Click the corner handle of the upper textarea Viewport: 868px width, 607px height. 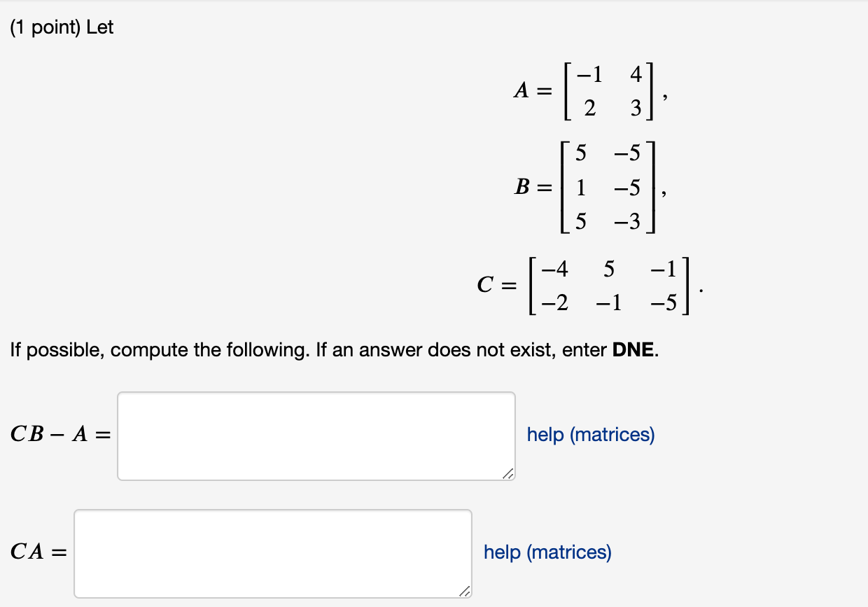click(x=507, y=473)
